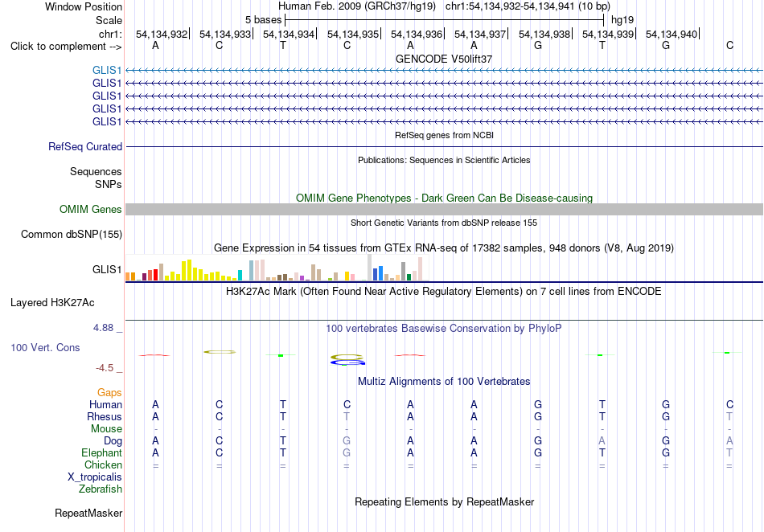
Task: Click the '5 bases' scale bar label
Action: 263,20
